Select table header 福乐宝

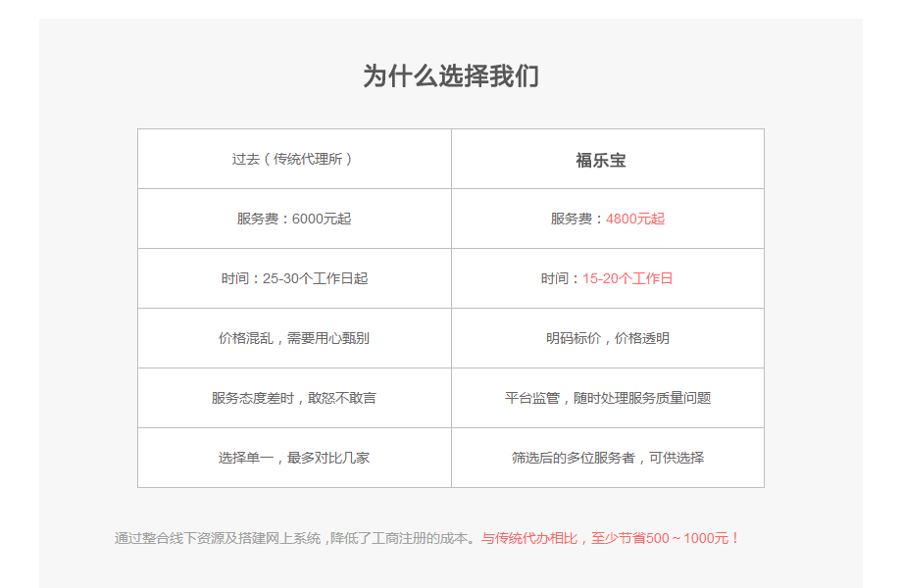pos(608,159)
